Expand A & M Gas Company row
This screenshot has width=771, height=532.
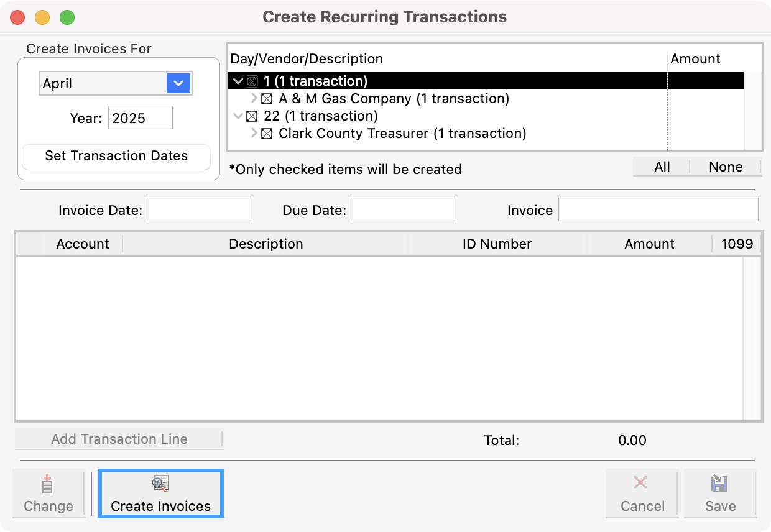pyautogui.click(x=254, y=99)
